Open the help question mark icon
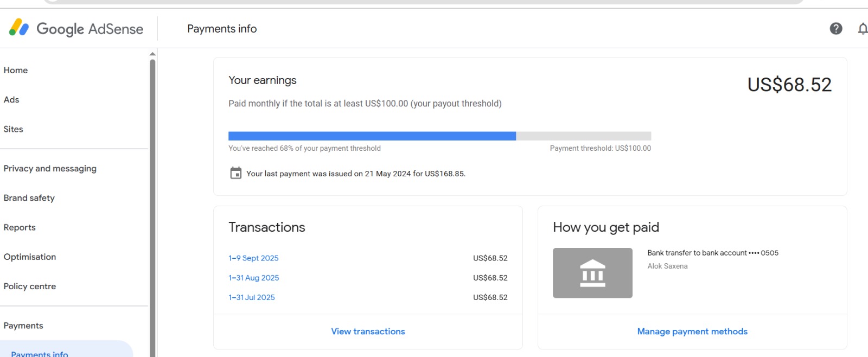The image size is (868, 357). 835,29
